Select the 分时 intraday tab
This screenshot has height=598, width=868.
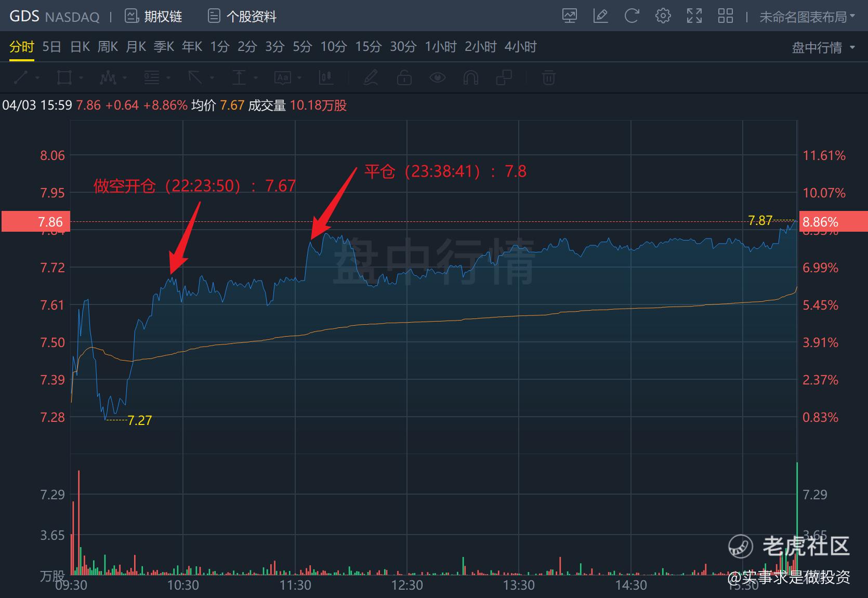coord(22,47)
